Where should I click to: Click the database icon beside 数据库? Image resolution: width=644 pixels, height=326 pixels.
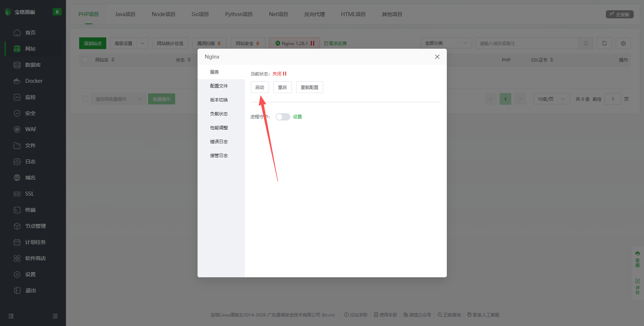click(17, 65)
